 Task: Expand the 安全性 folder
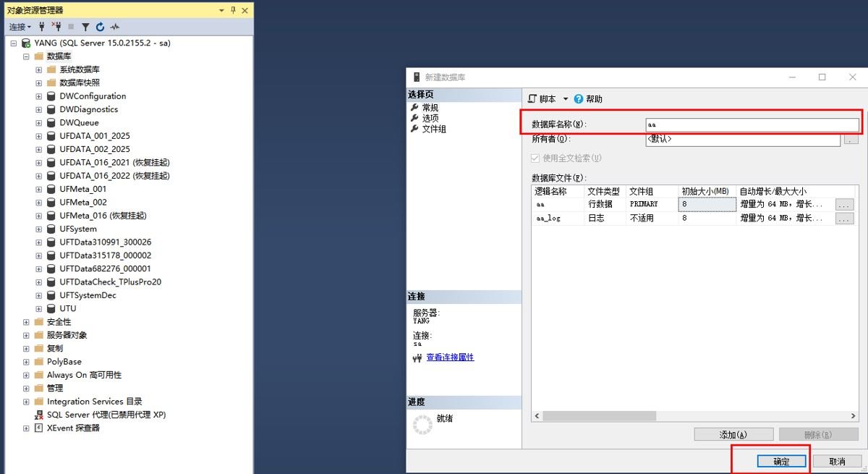26,321
